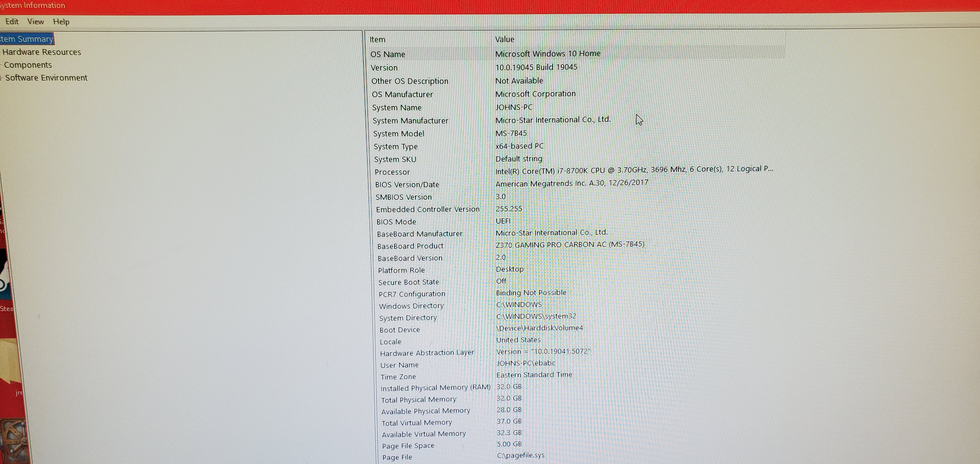Open the Help menu
Screen dimensions: 980x464
tap(61, 22)
